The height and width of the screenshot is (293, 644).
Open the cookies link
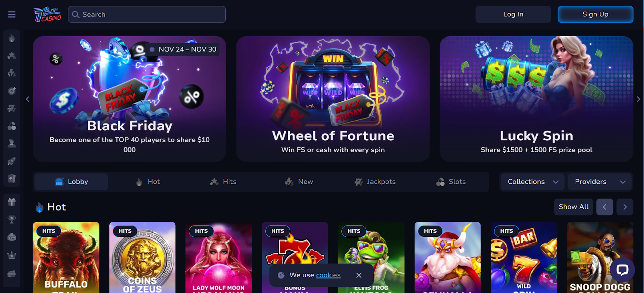pos(328,275)
